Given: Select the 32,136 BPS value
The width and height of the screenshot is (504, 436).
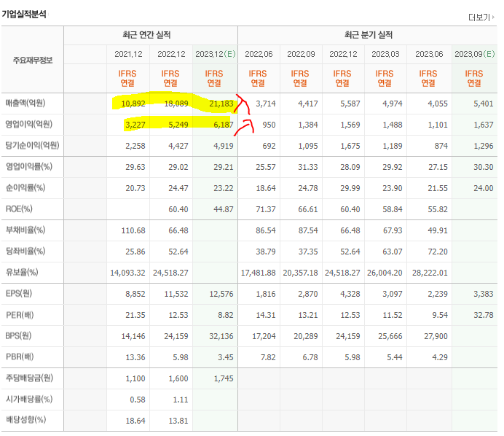Looking at the screenshot, I should tap(221, 336).
